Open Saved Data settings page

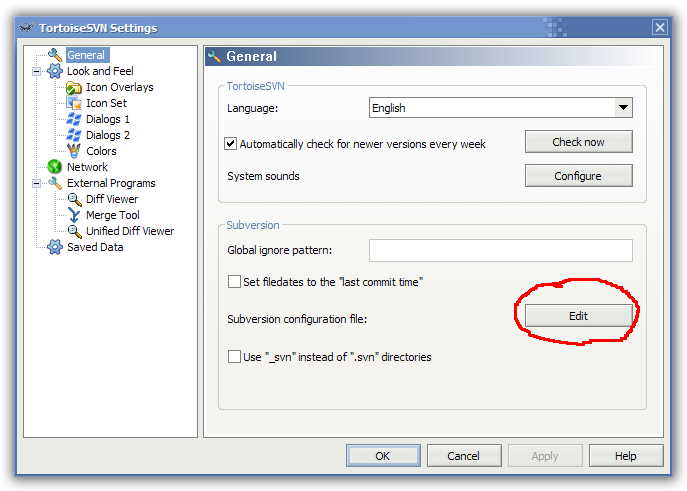pyautogui.click(x=95, y=247)
